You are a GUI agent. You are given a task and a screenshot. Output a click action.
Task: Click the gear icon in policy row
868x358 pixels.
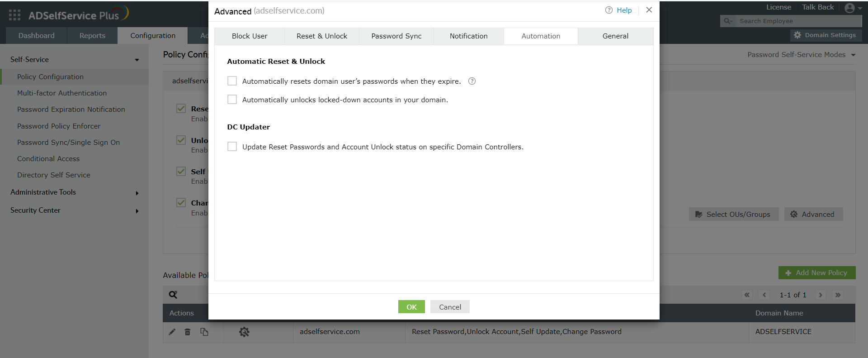[244, 332]
